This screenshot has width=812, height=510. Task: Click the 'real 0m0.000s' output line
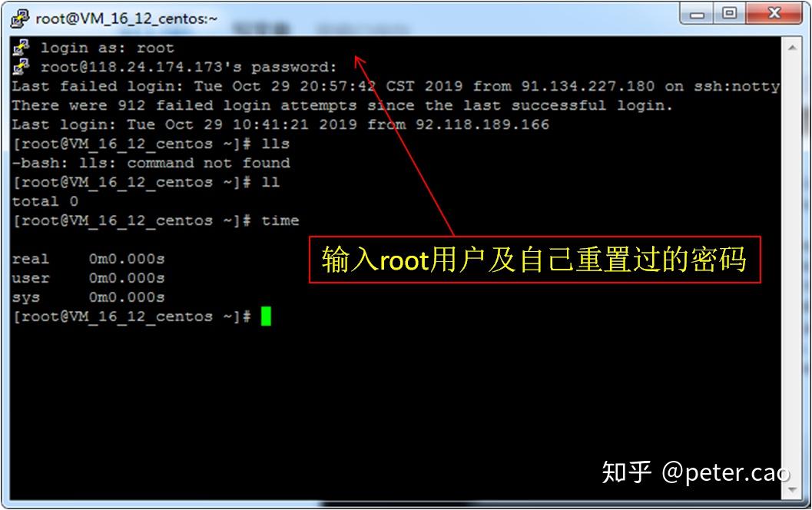click(88, 259)
